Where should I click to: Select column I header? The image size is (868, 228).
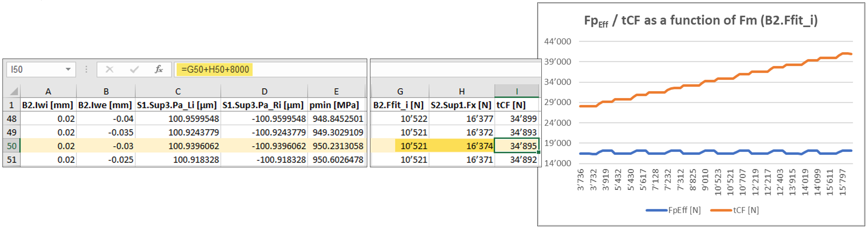516,92
